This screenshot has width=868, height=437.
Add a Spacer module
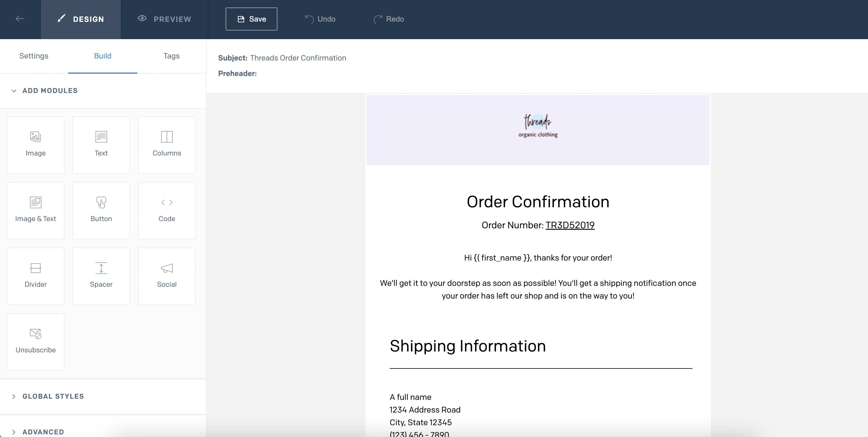101,276
